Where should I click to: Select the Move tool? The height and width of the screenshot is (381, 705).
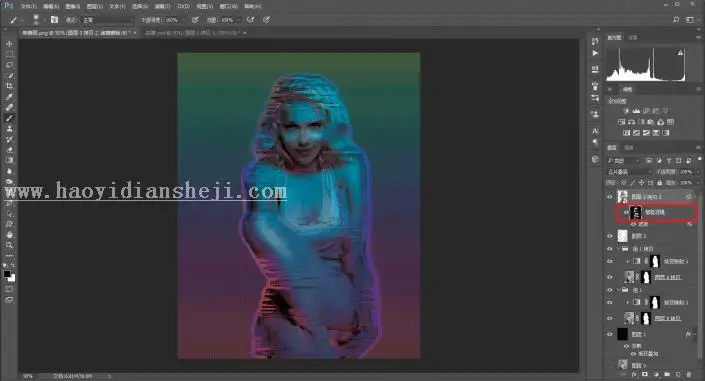pos(9,44)
